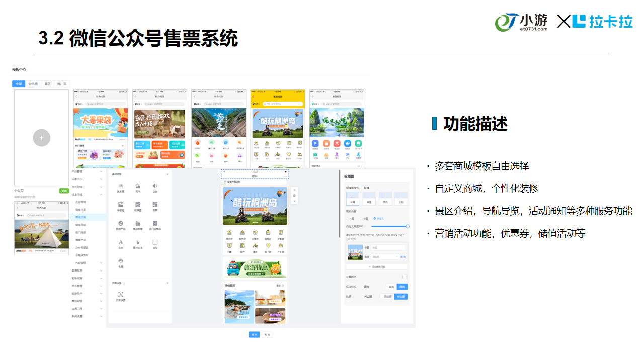Open 商城导航 in the sidebar
Screen dimensions: 644x362
tap(80, 225)
